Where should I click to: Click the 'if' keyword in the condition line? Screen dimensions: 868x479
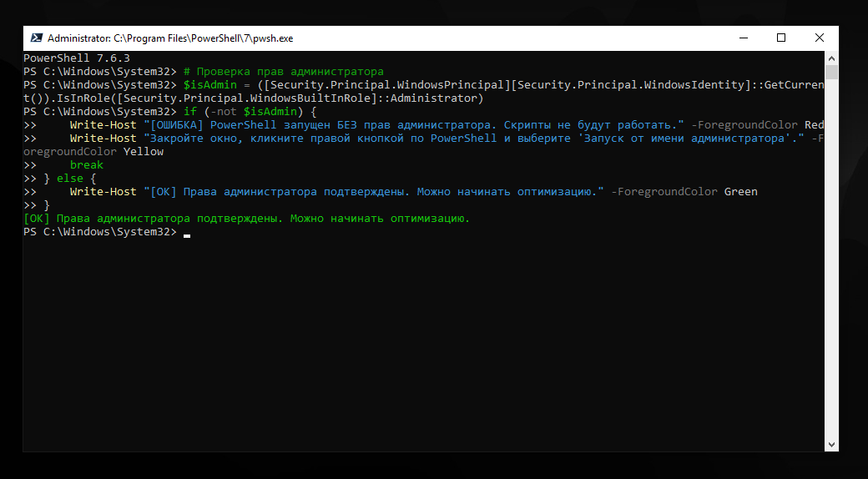(x=190, y=111)
